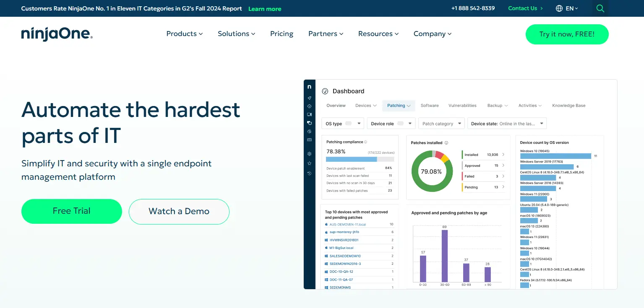Viewport: 644px width, 308px height.
Task: Open the OS type filter dropdown
Action: click(342, 123)
